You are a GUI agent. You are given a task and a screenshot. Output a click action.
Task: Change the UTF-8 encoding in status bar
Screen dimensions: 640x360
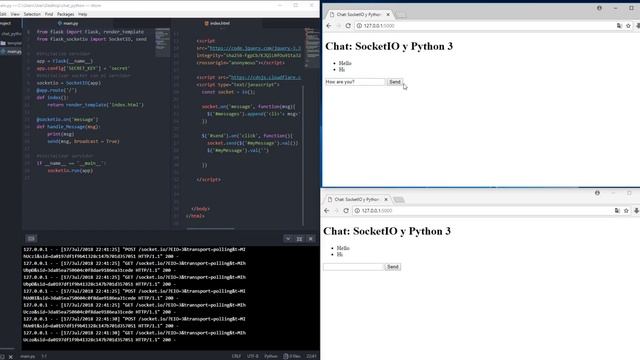pos(253,356)
